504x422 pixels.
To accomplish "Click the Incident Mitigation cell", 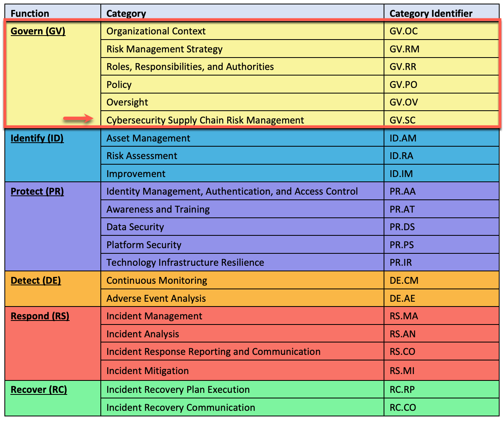I will (x=148, y=370).
